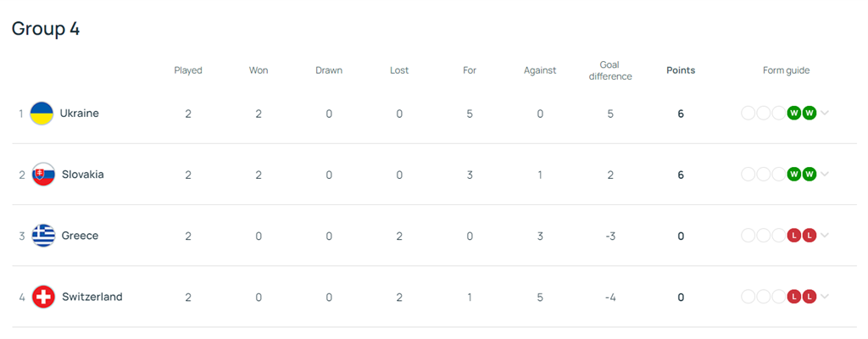Open the Switzerland team link
Viewport: 868px width, 339px height.
tap(92, 297)
